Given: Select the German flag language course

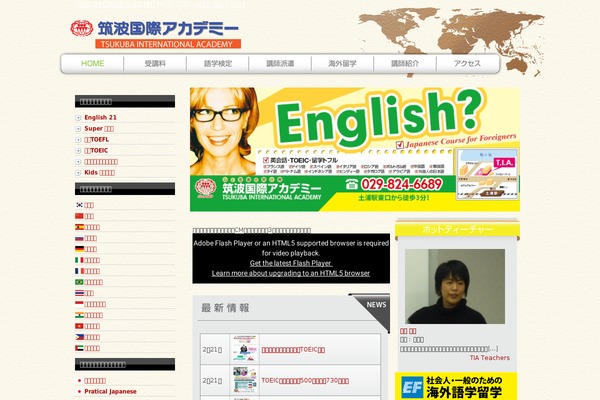Looking at the screenshot, I should [x=86, y=249].
